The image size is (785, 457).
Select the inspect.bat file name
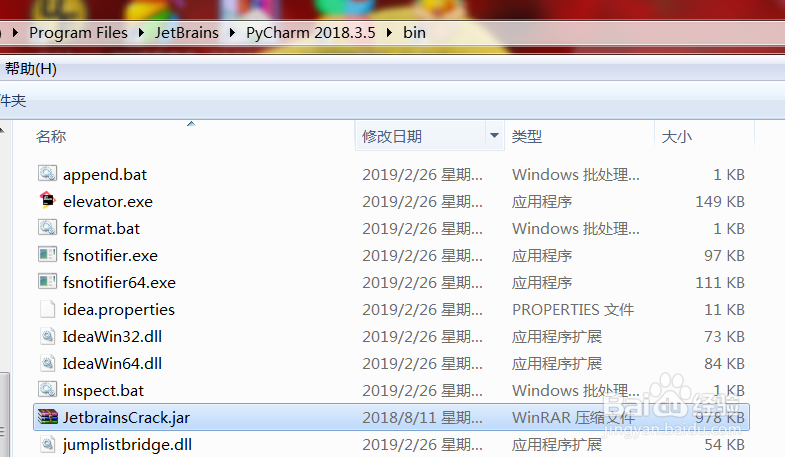103,390
